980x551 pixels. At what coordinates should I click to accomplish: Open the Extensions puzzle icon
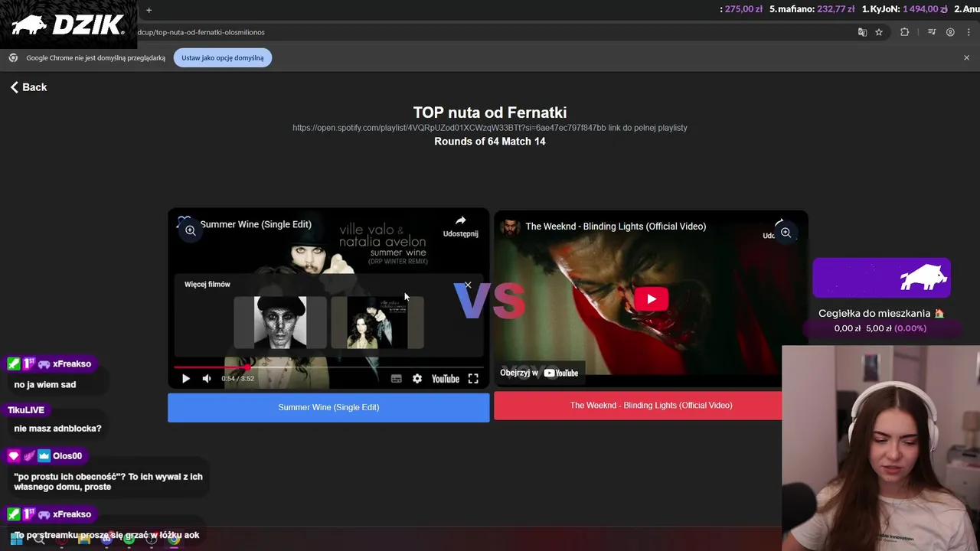coord(904,32)
